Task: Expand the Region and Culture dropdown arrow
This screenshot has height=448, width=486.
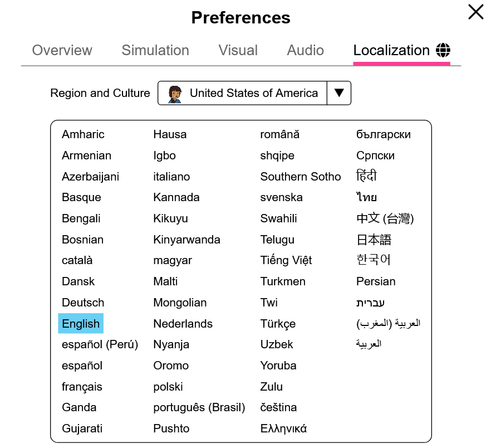Action: pyautogui.click(x=339, y=93)
